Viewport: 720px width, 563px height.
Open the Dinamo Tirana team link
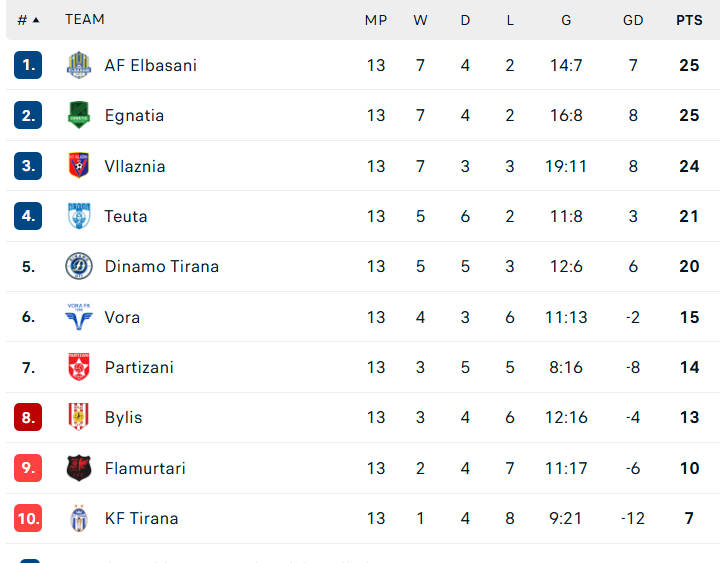[x=162, y=266]
